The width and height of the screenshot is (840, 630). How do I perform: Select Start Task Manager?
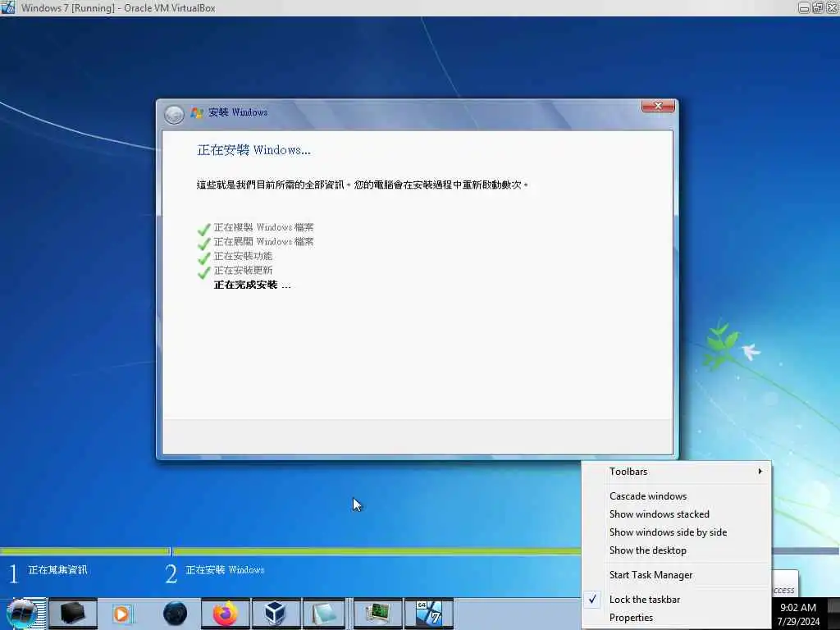tap(677, 575)
